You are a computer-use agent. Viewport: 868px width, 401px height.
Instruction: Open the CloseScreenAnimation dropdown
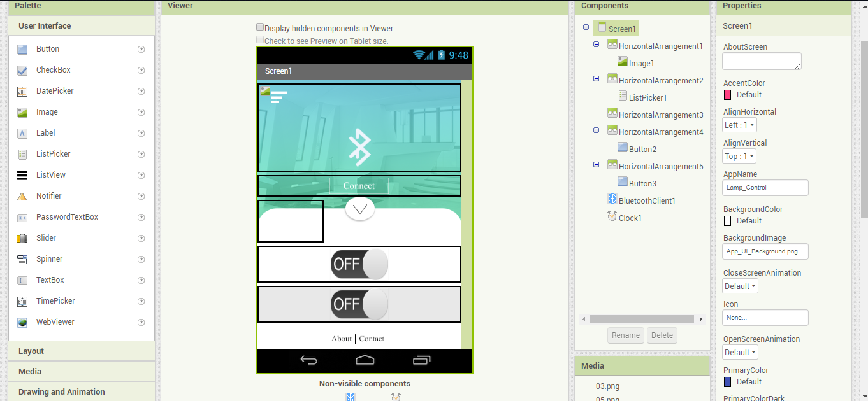740,286
